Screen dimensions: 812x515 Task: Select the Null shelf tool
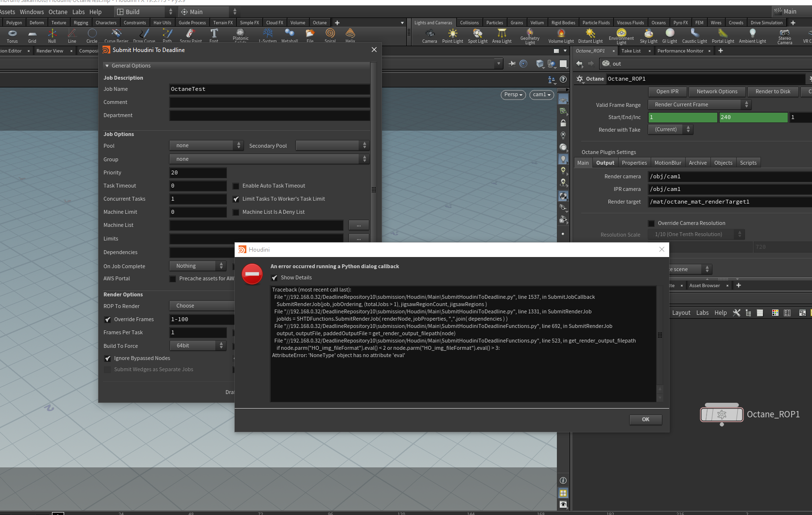(x=52, y=35)
